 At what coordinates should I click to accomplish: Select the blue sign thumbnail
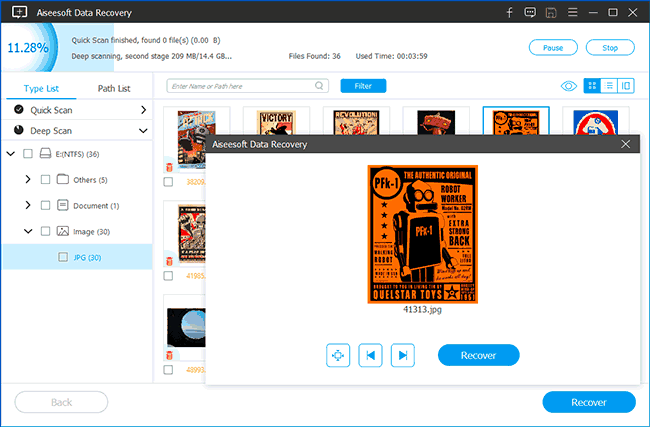[595, 122]
